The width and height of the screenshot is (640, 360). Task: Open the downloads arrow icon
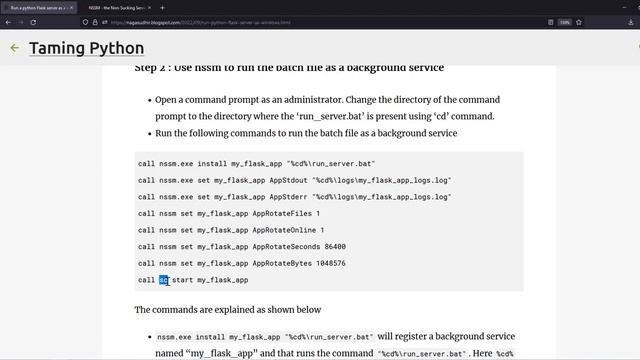coord(631,22)
